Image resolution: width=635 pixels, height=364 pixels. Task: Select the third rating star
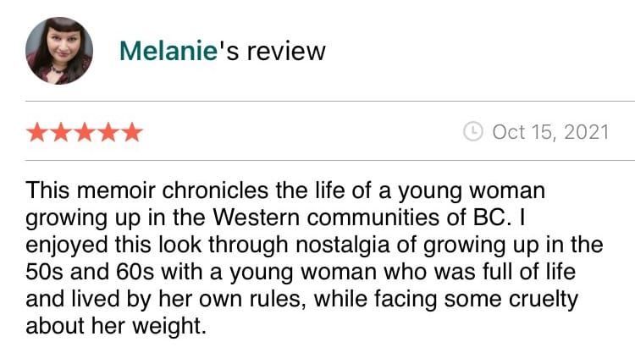(x=85, y=132)
